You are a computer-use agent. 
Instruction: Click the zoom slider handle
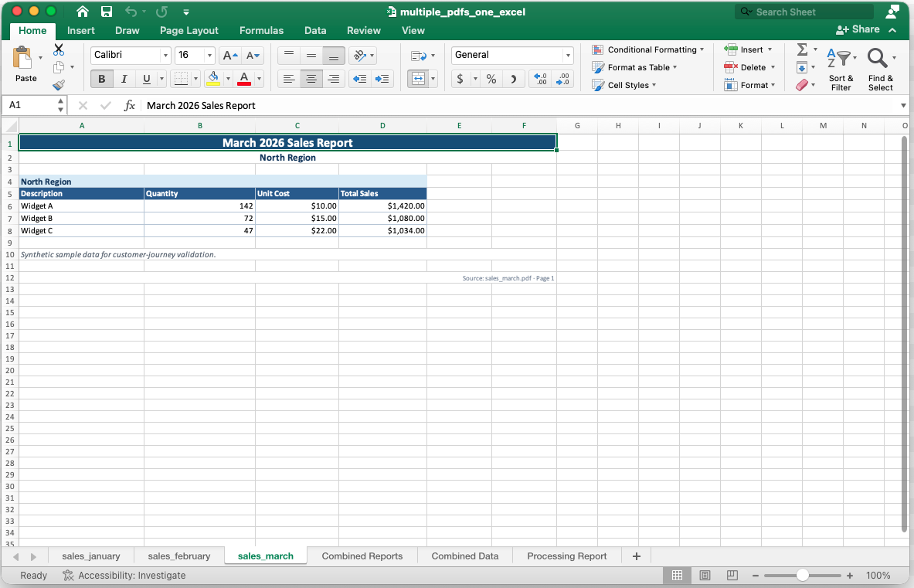[803, 575]
